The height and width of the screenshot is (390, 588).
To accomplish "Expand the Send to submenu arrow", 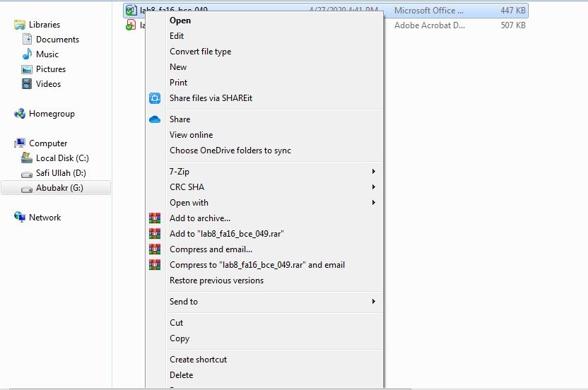I will click(373, 301).
